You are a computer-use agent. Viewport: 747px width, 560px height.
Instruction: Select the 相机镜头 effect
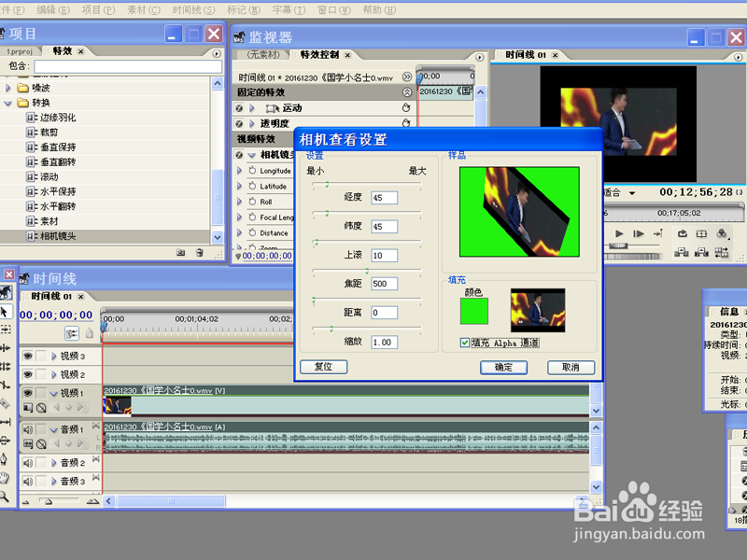(x=58, y=236)
